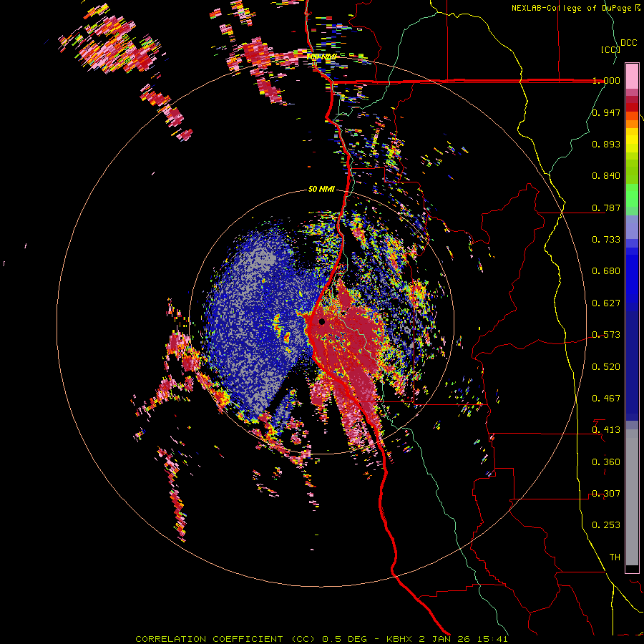Click the 100 NMI range ring label
Image resolution: width=644 pixels, height=644 pixels.
321,57
